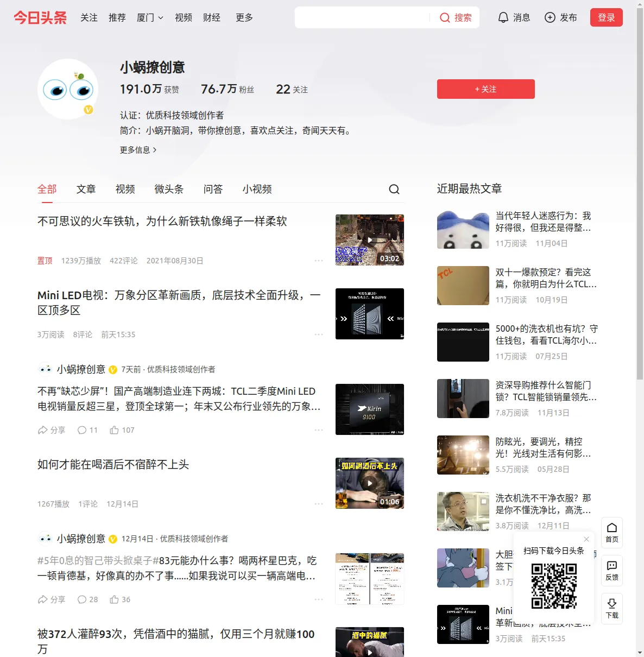Go to 关注 in top navigation
The image size is (644, 657).
(x=89, y=18)
